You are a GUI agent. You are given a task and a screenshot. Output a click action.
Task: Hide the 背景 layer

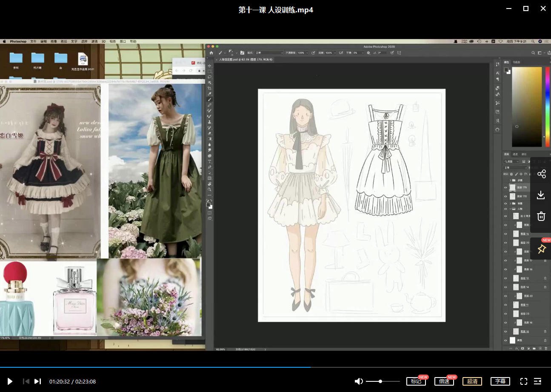point(505,340)
